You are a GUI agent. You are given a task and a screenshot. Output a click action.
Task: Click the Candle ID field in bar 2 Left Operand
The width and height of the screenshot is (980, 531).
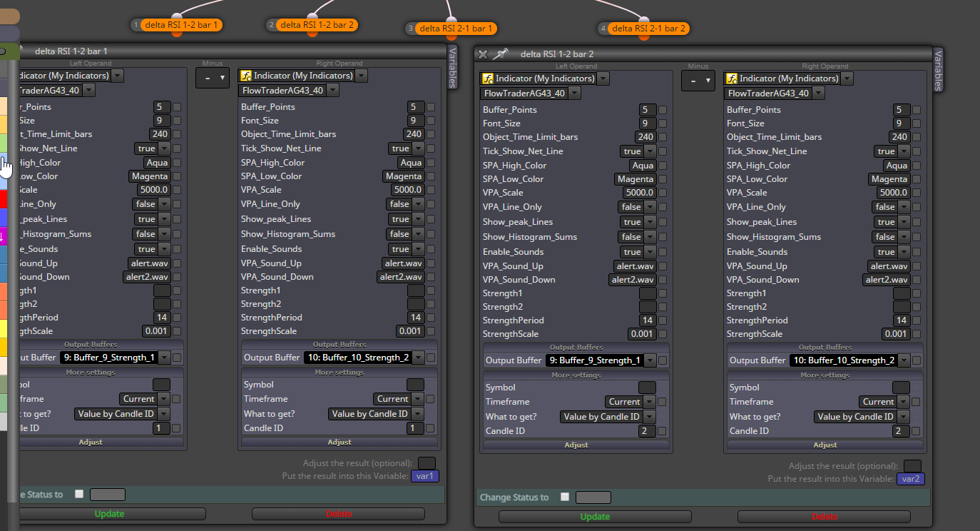click(x=647, y=431)
